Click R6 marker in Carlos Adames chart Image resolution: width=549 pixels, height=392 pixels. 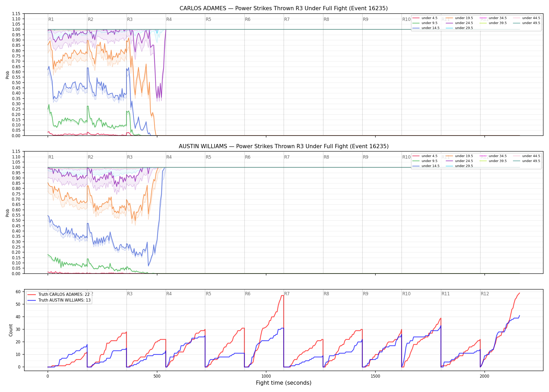[248, 19]
